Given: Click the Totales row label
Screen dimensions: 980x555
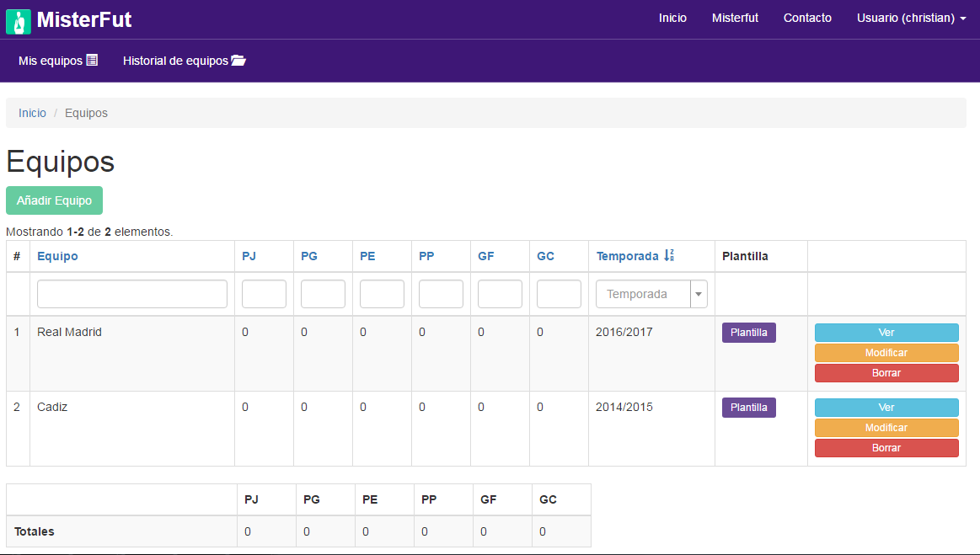Looking at the screenshot, I should coord(35,531).
